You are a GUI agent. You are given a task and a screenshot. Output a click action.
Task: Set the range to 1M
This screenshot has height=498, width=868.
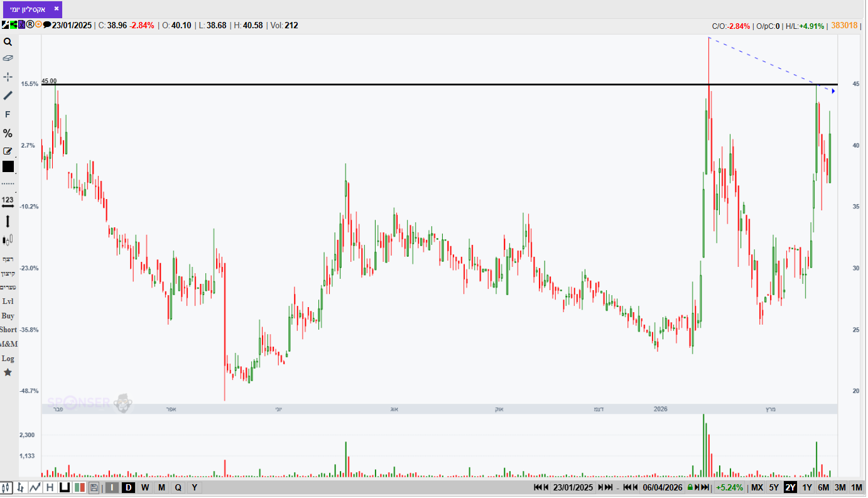857,487
